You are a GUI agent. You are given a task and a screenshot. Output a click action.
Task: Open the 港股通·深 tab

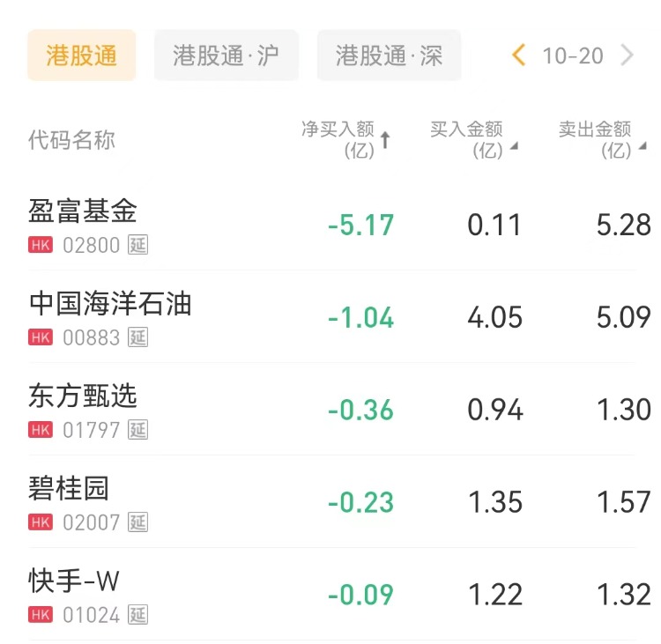(389, 56)
